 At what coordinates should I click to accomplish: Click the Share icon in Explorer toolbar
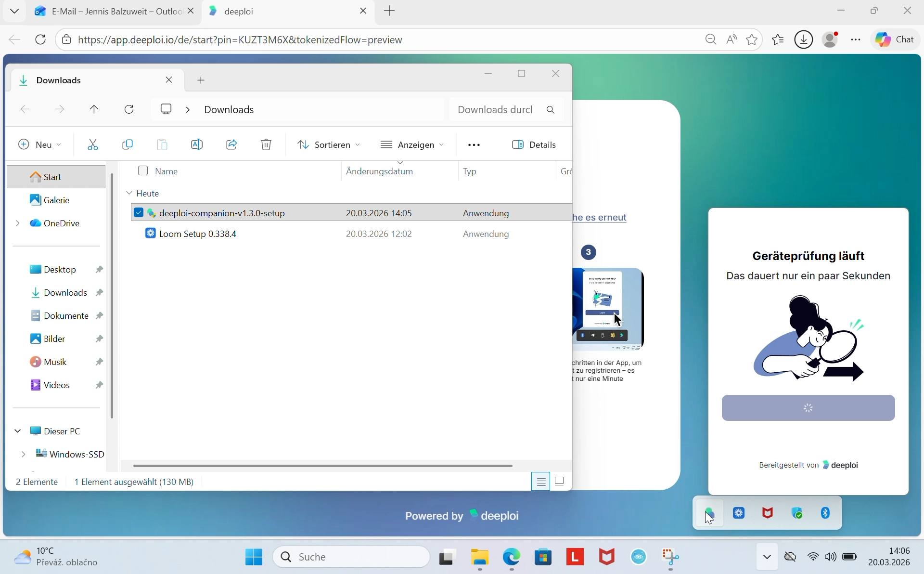pyautogui.click(x=231, y=144)
